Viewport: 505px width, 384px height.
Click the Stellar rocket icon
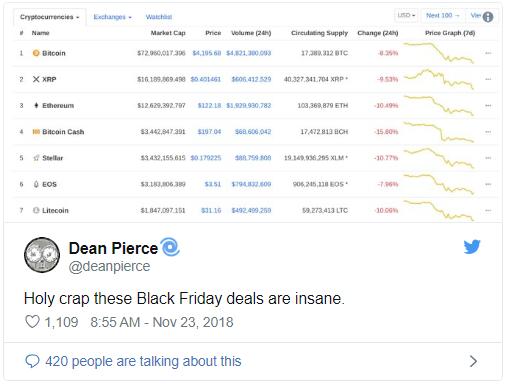36,158
